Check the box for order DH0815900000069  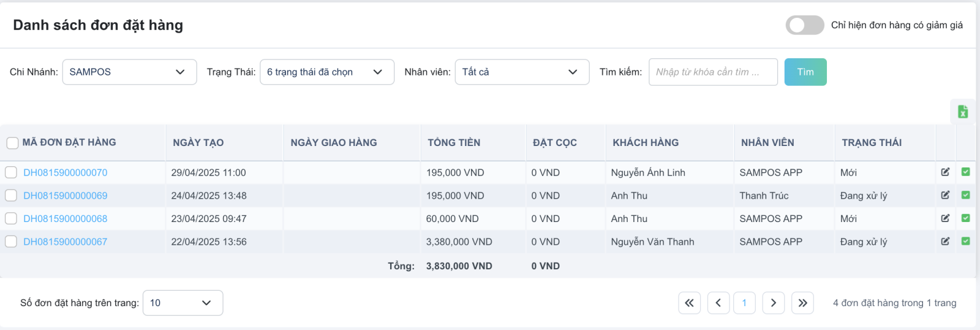click(x=11, y=196)
